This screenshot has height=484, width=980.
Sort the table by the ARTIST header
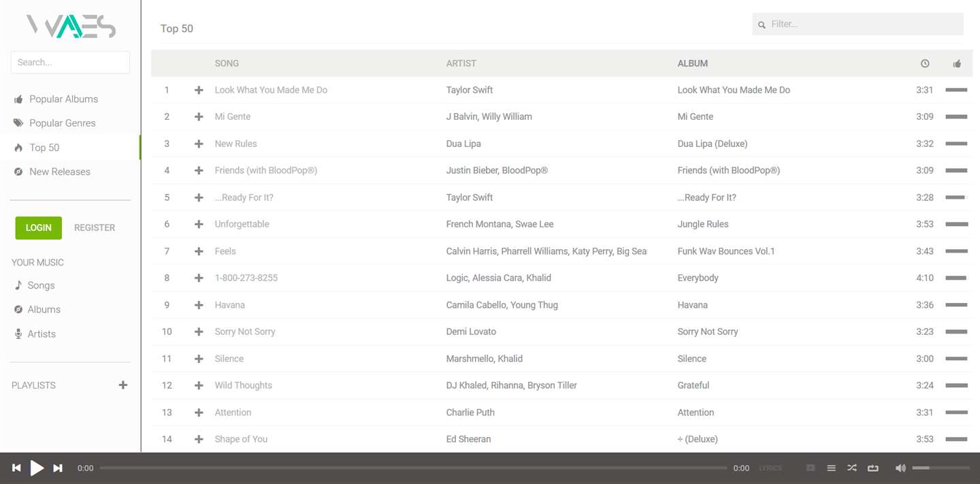coord(461,63)
